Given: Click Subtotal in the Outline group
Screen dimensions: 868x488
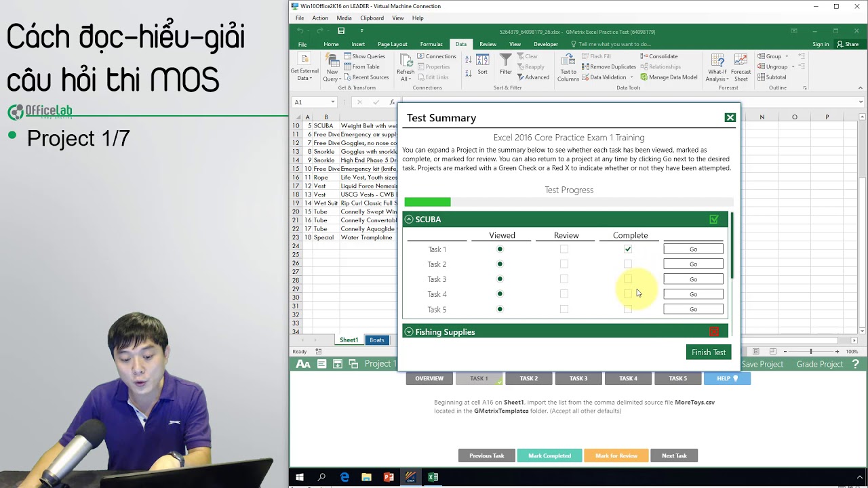Looking at the screenshot, I should pyautogui.click(x=772, y=77).
